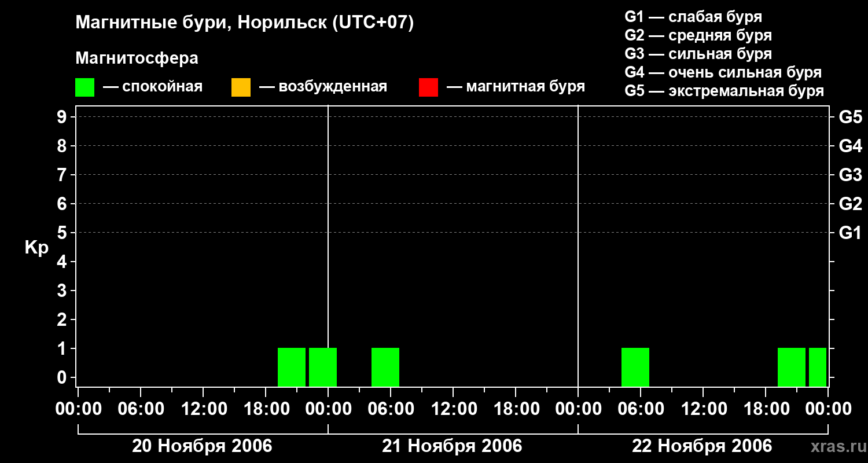The height and width of the screenshot is (463, 868).
Task: Click the '20 Ноября 2006' date label
Action: pos(202,446)
